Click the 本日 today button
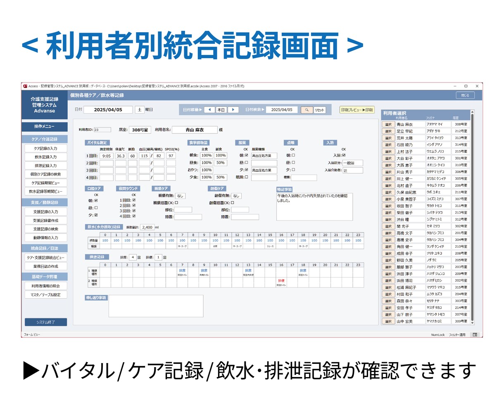Screen dimensions: 504x420 pos(221,110)
